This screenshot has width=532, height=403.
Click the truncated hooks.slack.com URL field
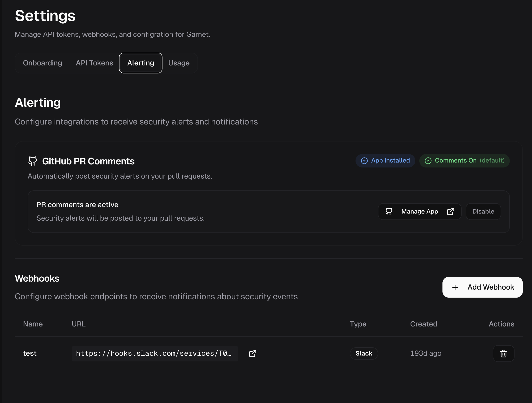(x=154, y=353)
